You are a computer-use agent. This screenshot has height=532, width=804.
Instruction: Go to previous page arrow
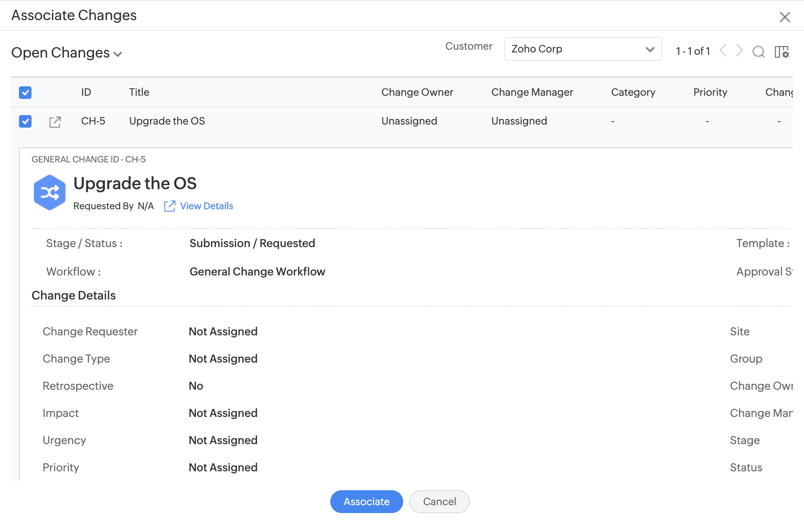tap(723, 51)
